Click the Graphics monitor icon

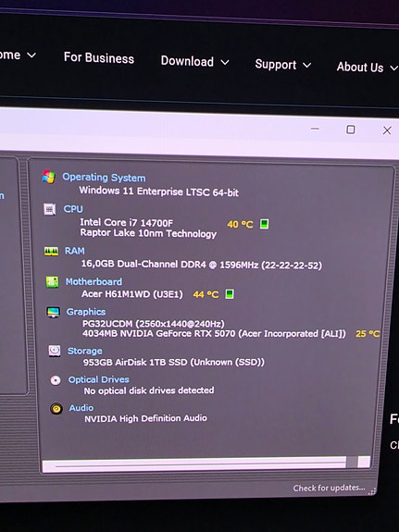[x=54, y=312]
